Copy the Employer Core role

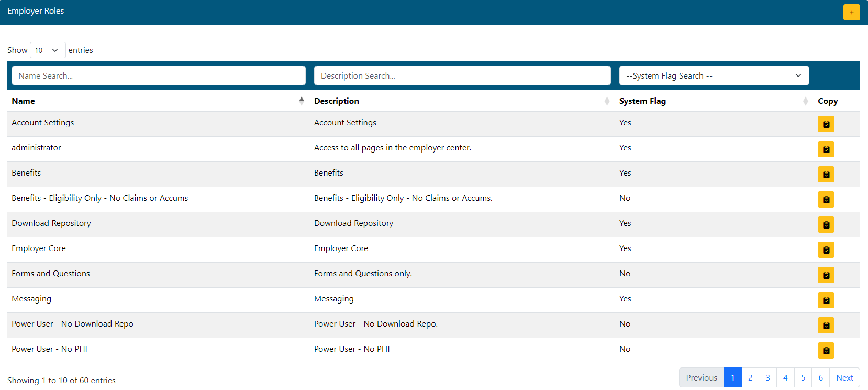[826, 250]
